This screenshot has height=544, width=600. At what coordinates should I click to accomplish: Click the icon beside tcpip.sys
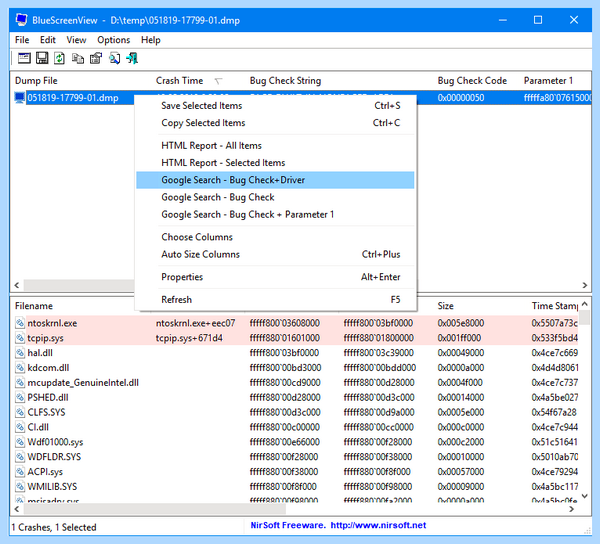[x=20, y=338]
